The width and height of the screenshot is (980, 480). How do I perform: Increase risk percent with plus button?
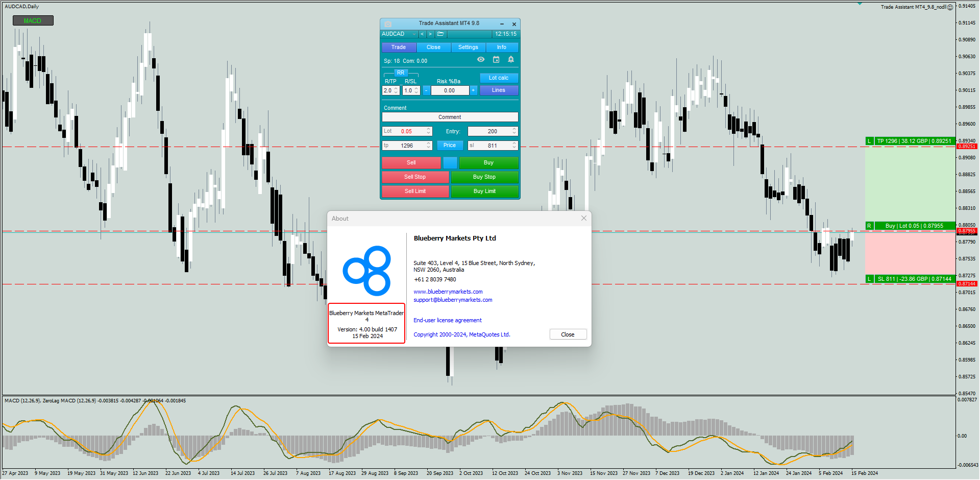[474, 90]
